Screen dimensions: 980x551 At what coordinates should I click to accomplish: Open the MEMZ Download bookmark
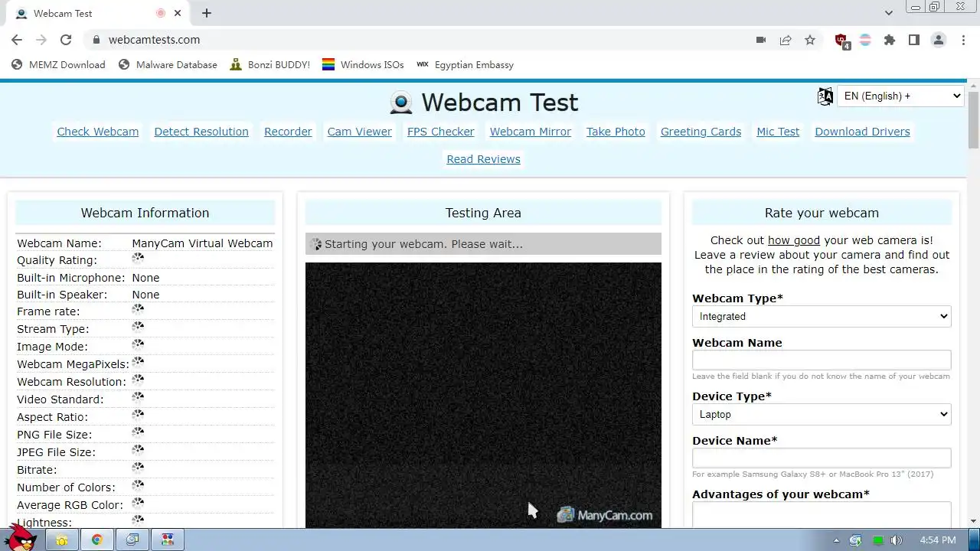click(x=58, y=65)
